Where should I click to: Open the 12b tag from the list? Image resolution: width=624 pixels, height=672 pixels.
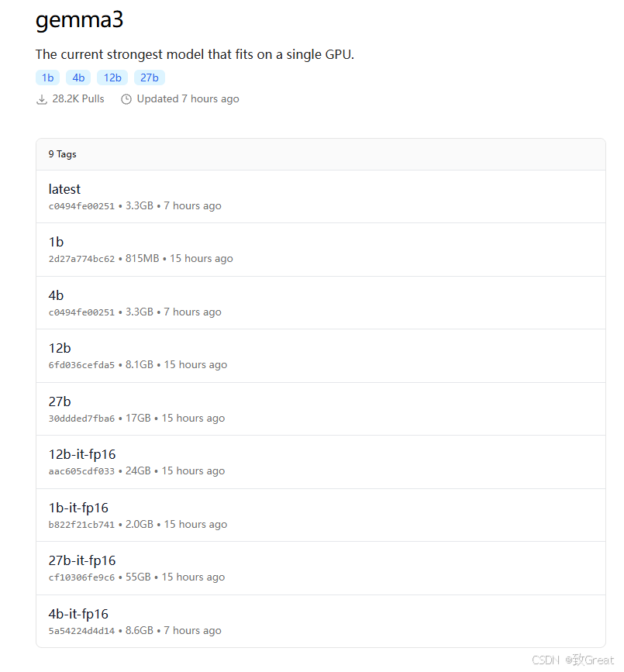(60, 348)
